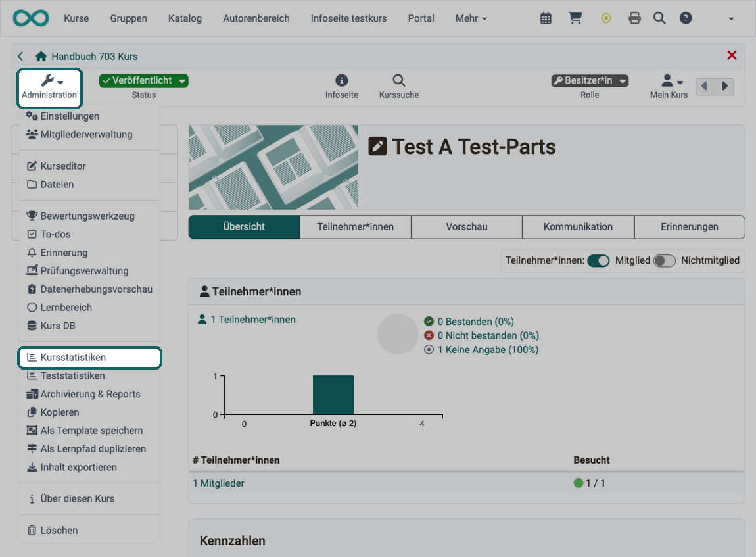The height and width of the screenshot is (557, 756).
Task: Click the yellow-green circle status icon
Action: (606, 18)
